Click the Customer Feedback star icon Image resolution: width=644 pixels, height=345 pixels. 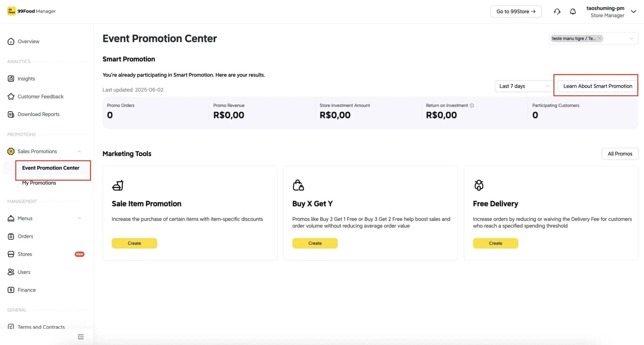click(11, 96)
